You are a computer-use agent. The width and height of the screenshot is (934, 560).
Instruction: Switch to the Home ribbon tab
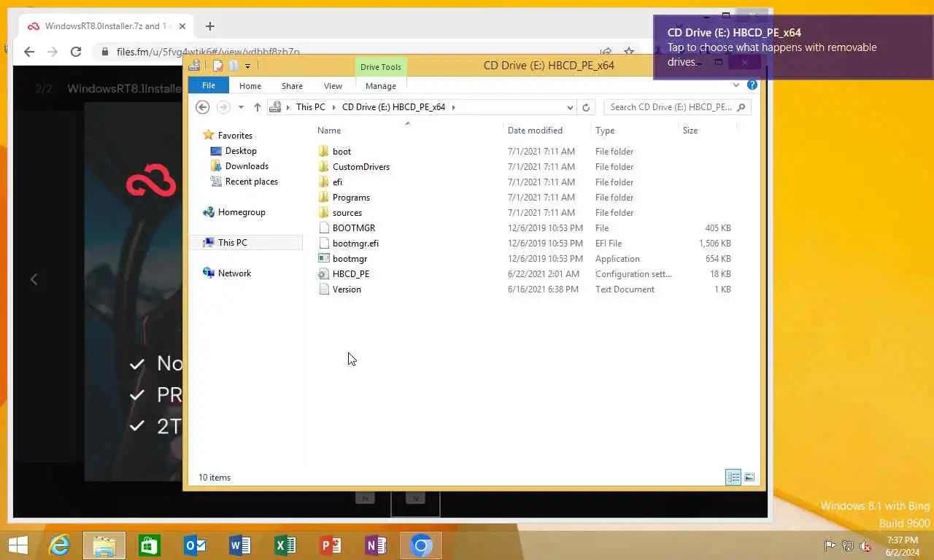tap(250, 86)
